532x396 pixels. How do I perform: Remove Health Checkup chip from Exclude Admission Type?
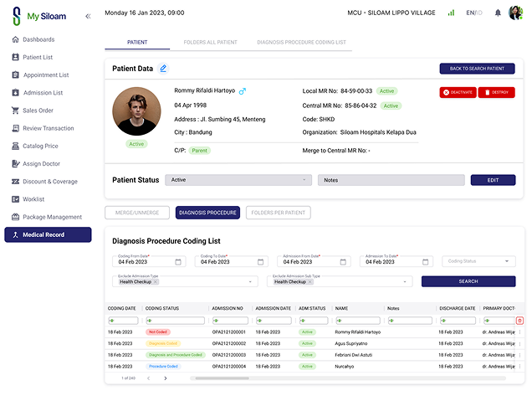[155, 282]
